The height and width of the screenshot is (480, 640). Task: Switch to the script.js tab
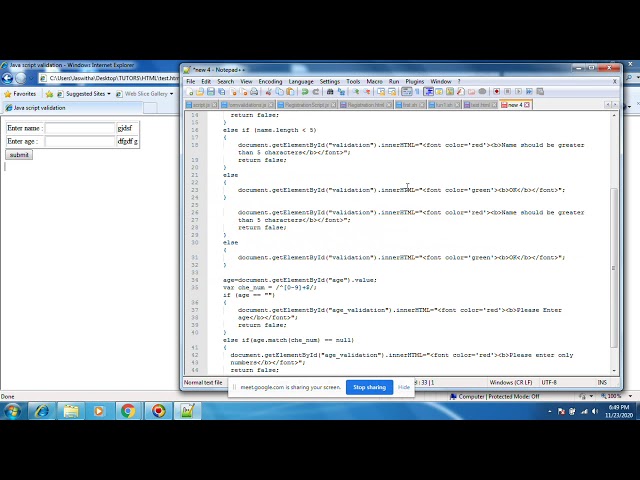pos(201,105)
